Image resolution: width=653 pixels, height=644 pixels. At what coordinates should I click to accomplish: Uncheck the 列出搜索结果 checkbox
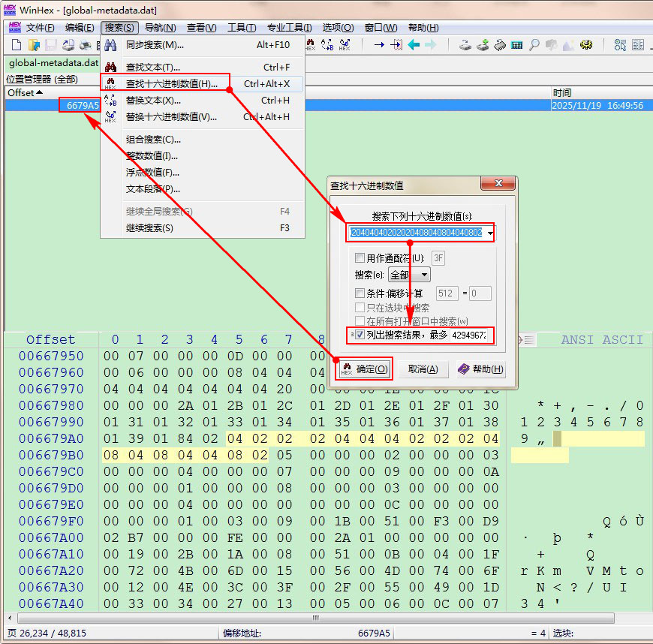(x=360, y=335)
